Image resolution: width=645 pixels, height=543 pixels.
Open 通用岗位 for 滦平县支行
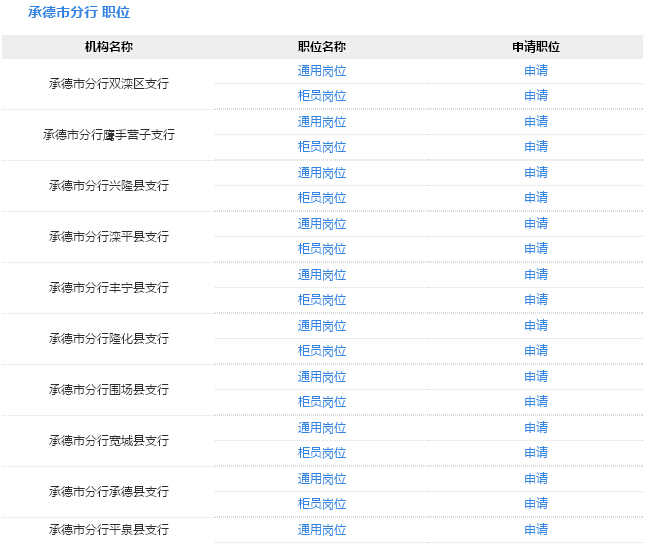point(322,224)
